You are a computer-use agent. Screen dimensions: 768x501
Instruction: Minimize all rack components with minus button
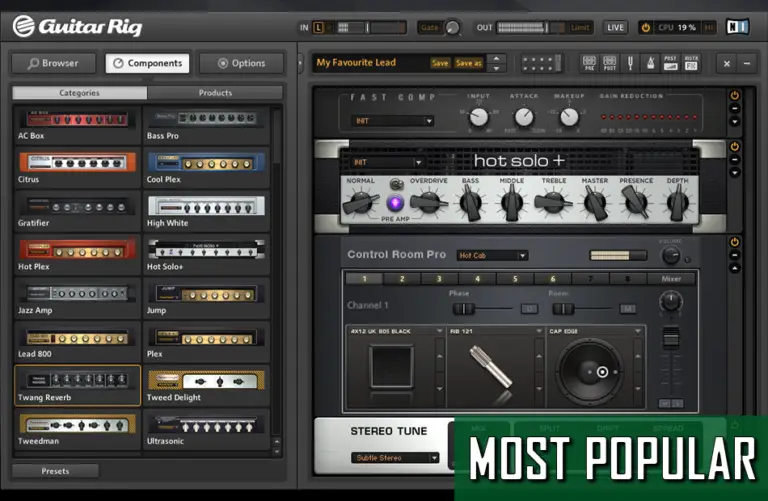pyautogui.click(x=747, y=64)
